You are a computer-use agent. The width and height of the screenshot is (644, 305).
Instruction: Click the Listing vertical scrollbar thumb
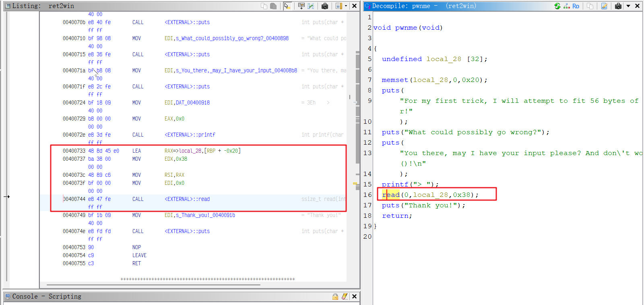357,108
